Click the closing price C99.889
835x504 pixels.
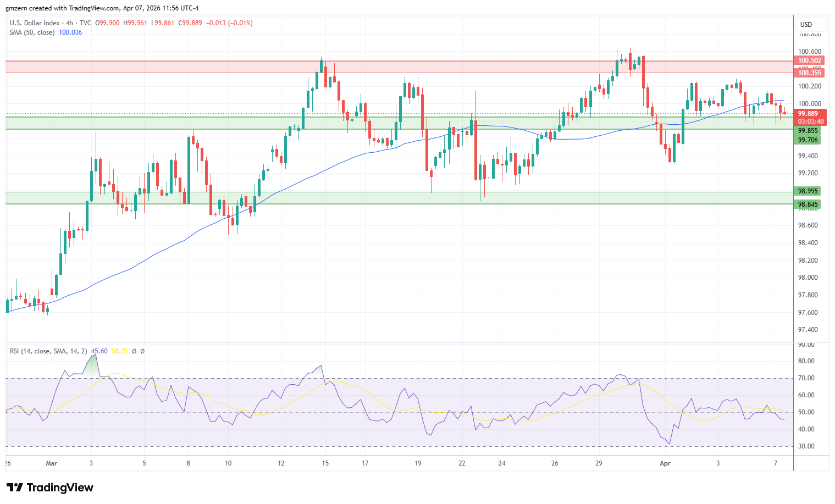pos(190,23)
